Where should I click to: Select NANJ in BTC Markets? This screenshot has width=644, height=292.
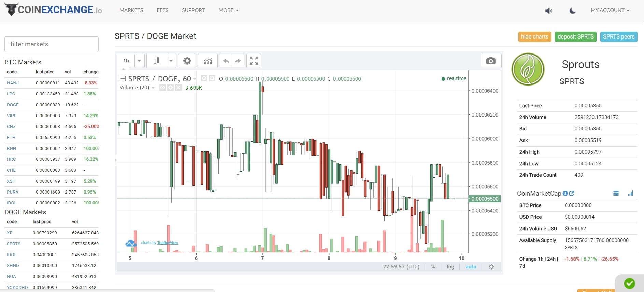[x=13, y=83]
